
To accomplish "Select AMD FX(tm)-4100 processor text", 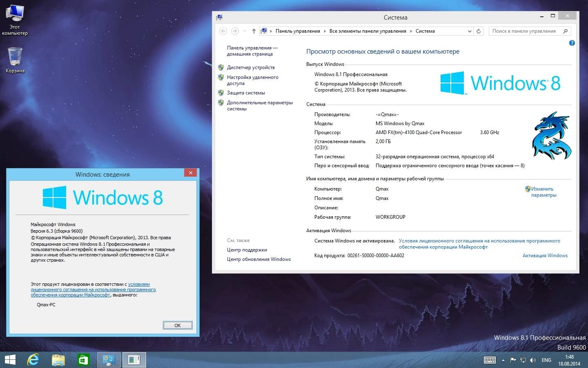I will point(419,132).
